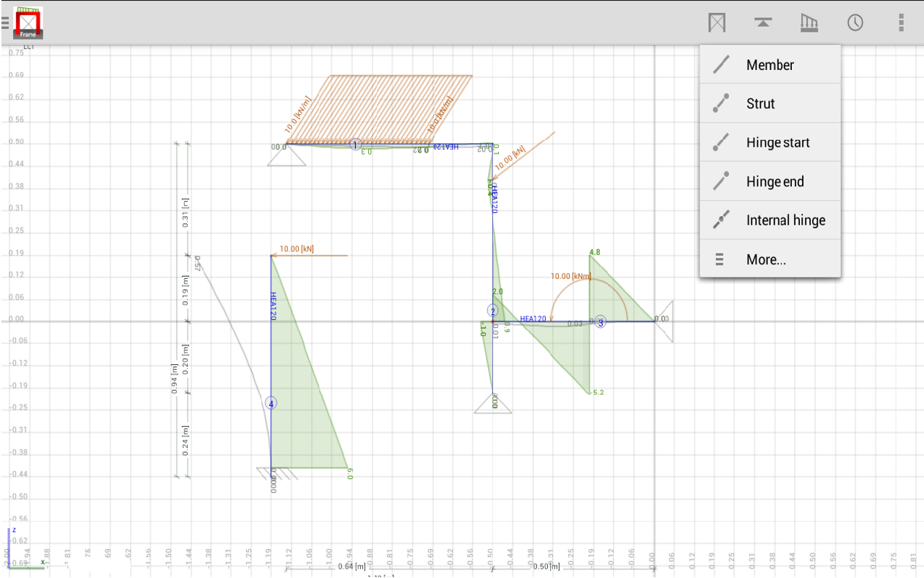Activate the support tool icon
Image resolution: width=924 pixels, height=578 pixels.
pos(762,22)
